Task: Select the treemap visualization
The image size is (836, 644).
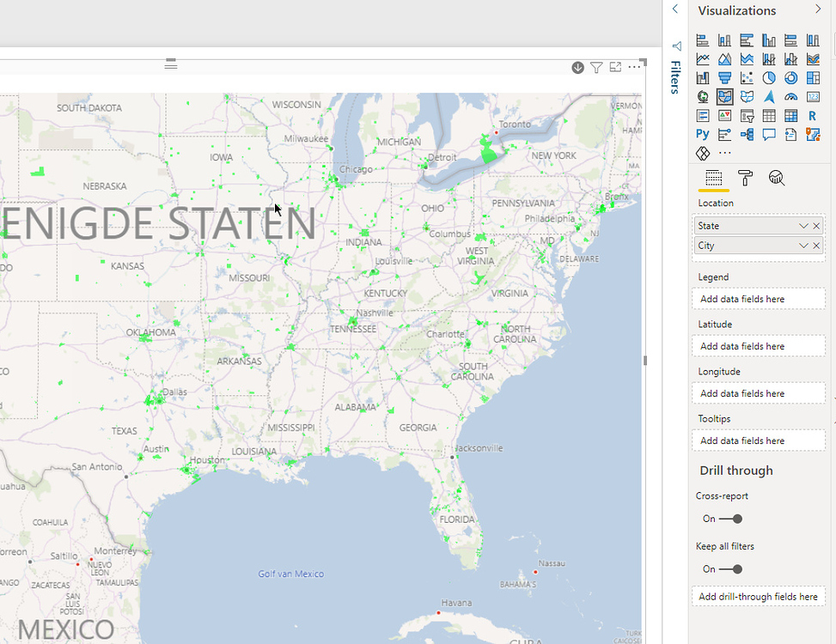Action: [813, 77]
